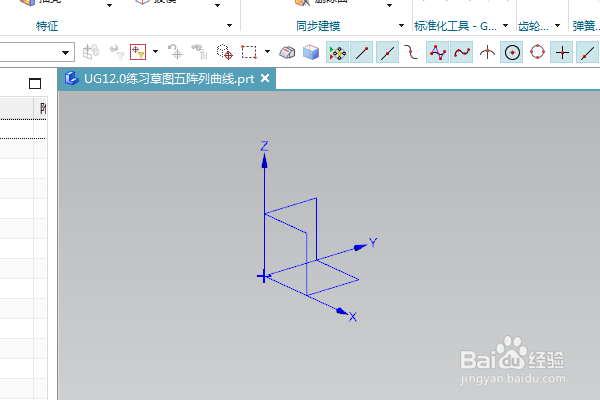Click the select-from-list icon with red target

point(224,52)
